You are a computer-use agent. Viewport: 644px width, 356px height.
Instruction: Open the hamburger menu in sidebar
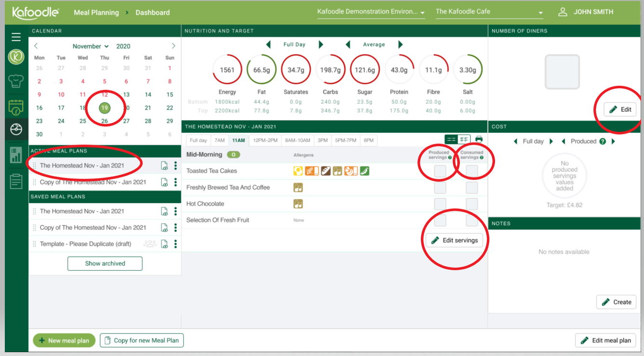pyautogui.click(x=16, y=37)
